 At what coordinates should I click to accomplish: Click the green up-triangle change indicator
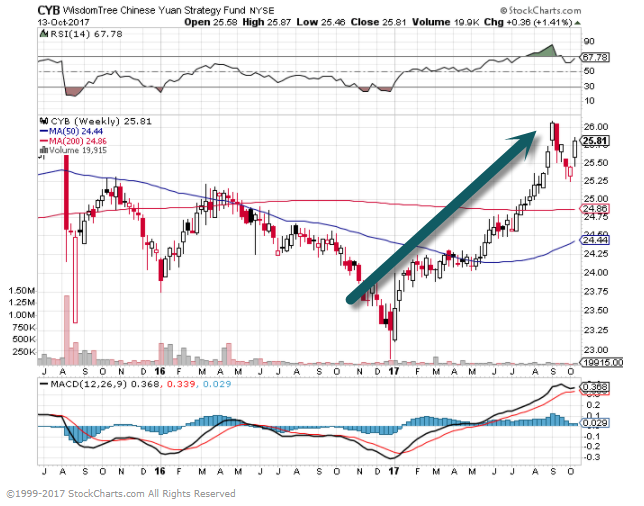pos(578,23)
